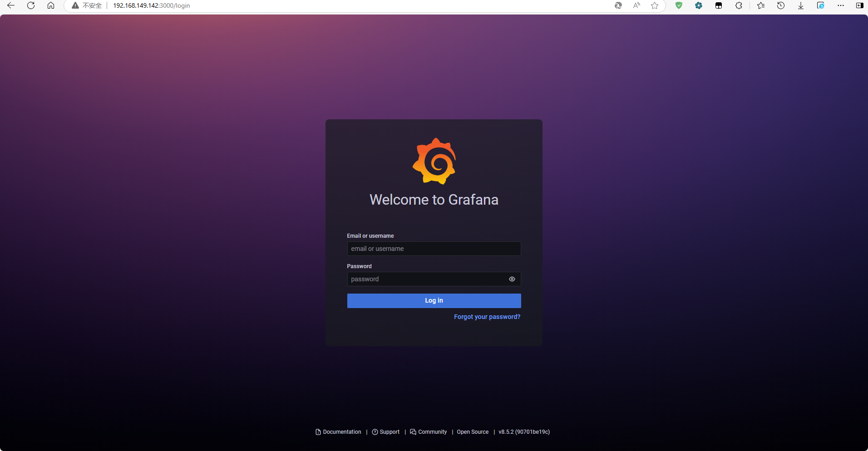Open the green shield extension icon
Viewport: 868px width, 451px height.
pos(679,5)
